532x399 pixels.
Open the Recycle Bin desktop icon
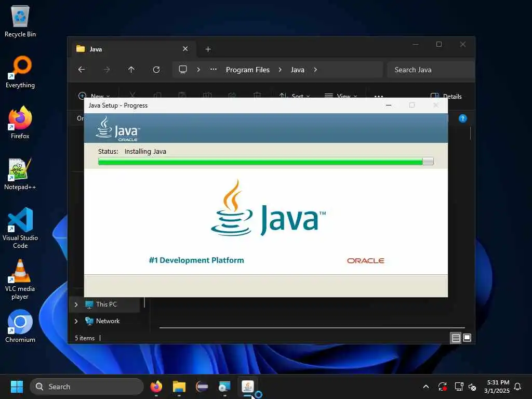pos(20,21)
